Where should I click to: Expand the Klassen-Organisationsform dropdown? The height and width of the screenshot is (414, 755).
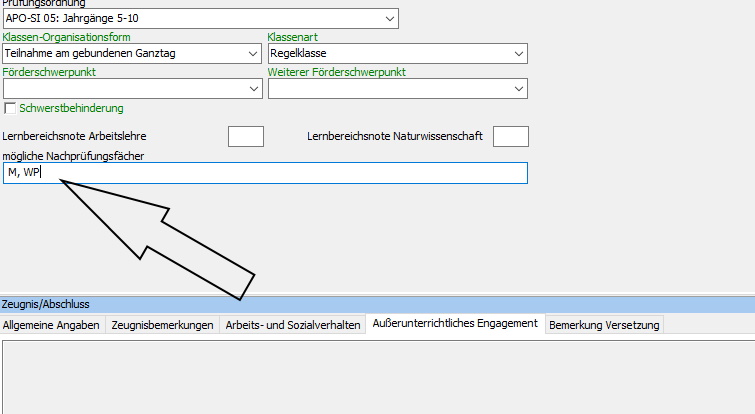132,53
